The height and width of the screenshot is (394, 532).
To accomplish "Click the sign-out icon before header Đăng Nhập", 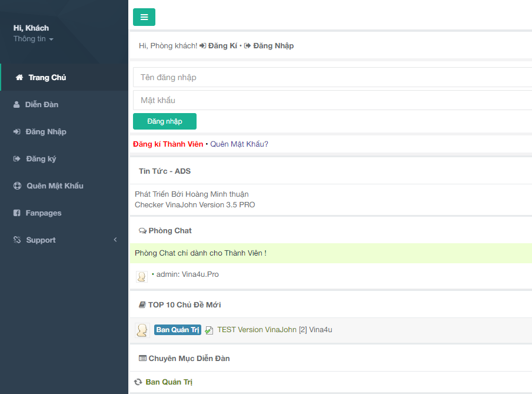I will click(x=247, y=46).
